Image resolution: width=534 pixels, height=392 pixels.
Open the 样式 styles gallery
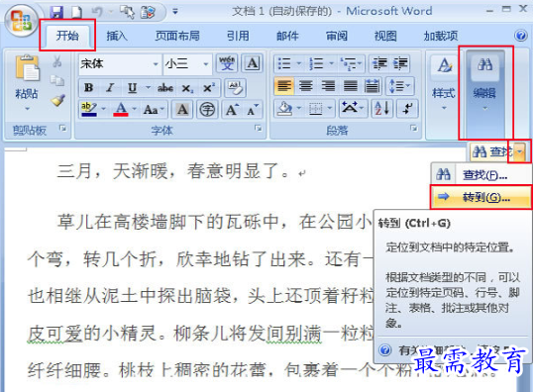444,83
